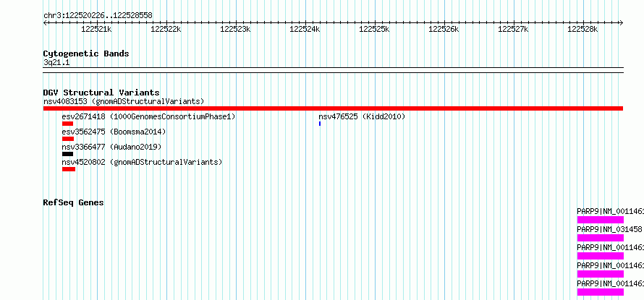This screenshot has height=300, width=644.
Task: Click the red bar under esv3562475
Action: click(68, 139)
